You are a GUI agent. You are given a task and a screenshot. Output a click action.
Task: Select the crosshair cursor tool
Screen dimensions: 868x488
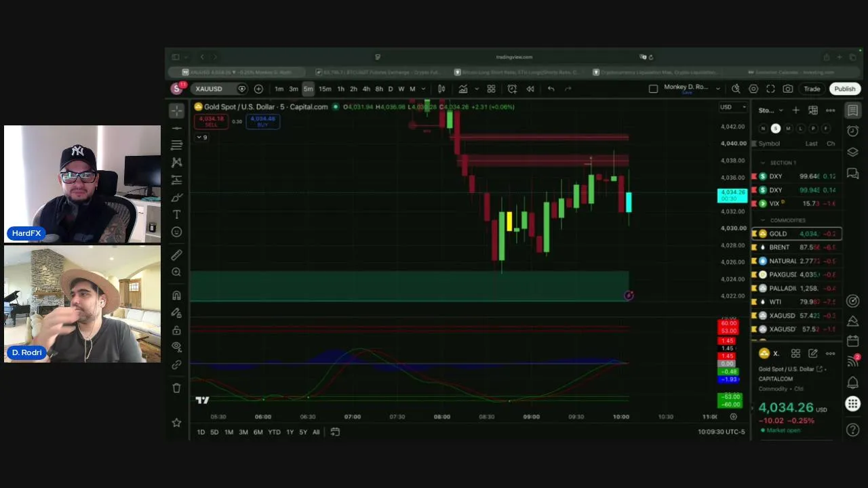pyautogui.click(x=177, y=110)
